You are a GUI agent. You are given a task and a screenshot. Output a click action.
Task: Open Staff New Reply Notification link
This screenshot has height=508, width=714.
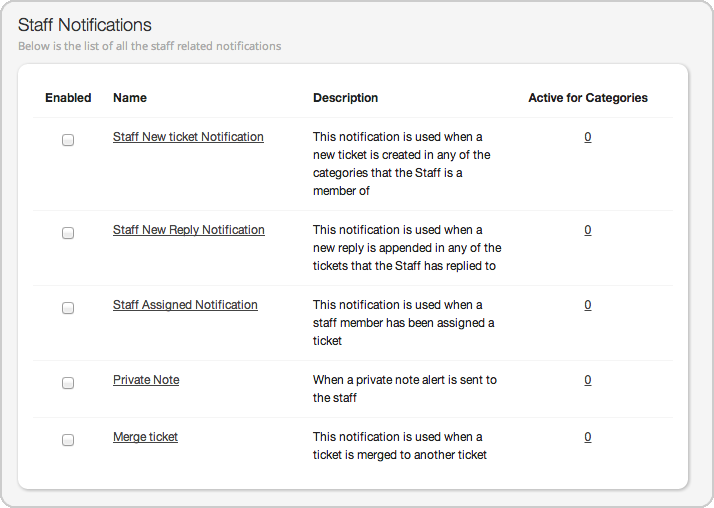(189, 230)
